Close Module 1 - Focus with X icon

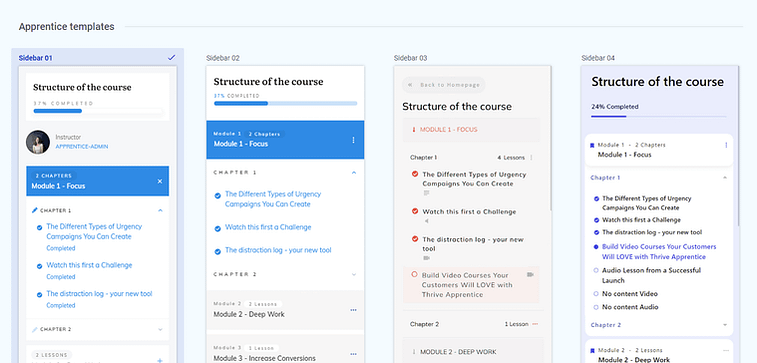click(x=160, y=182)
